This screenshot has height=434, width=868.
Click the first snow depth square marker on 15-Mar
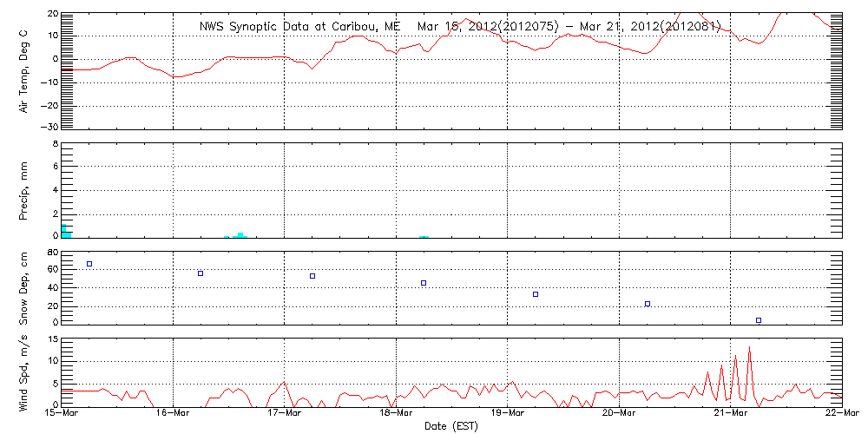[89, 264]
